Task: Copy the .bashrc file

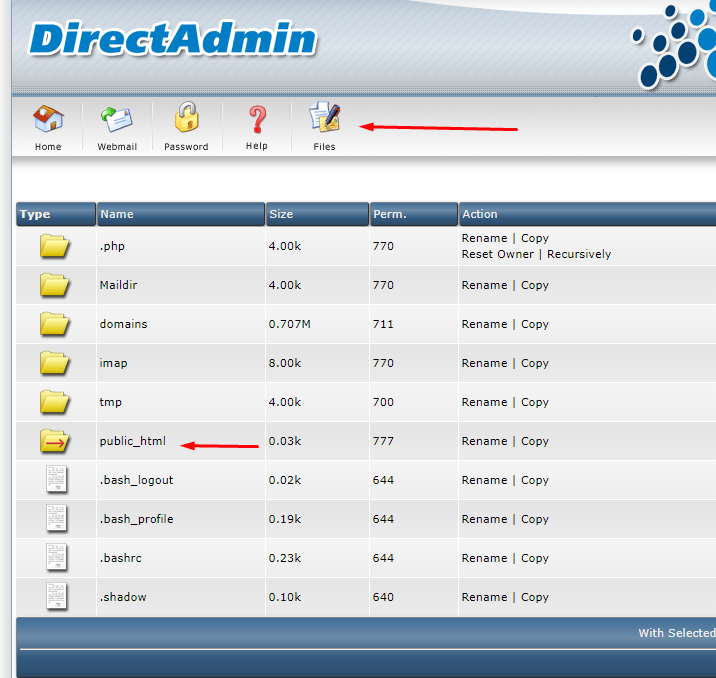Action: pos(535,559)
